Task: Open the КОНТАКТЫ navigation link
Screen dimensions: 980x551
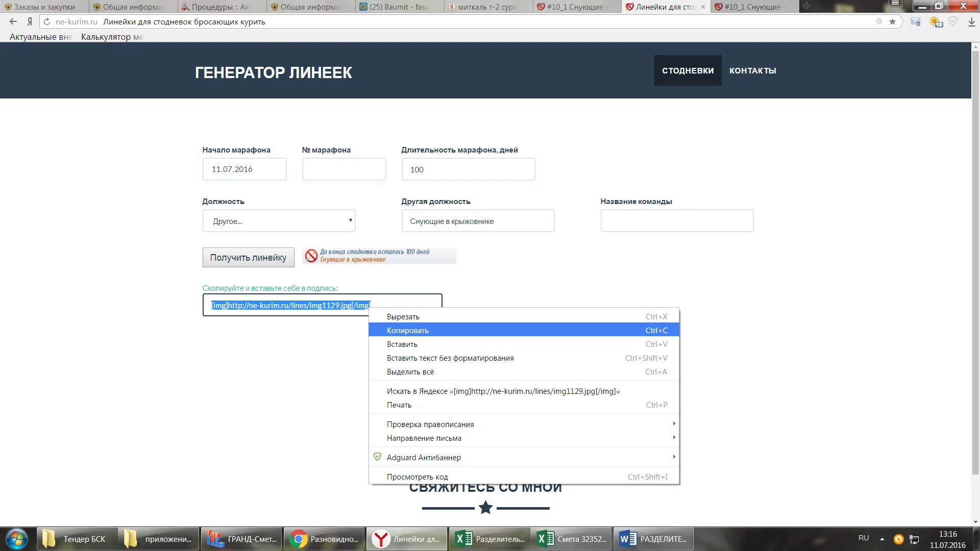Action: [x=752, y=70]
